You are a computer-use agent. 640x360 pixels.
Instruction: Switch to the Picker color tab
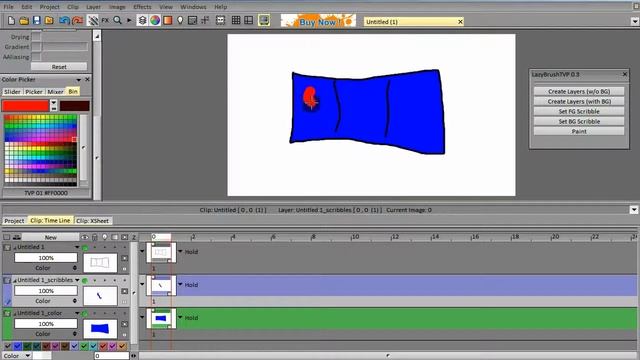click(x=34, y=92)
